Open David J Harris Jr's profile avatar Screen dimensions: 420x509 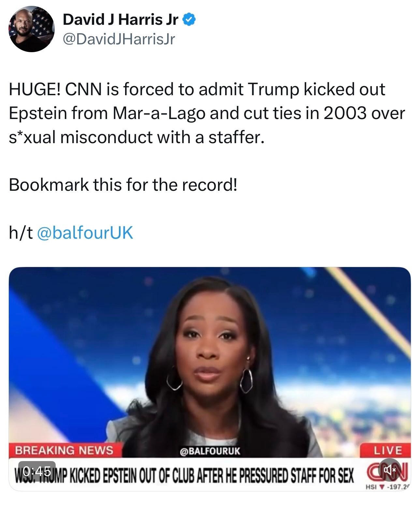pos(31,29)
